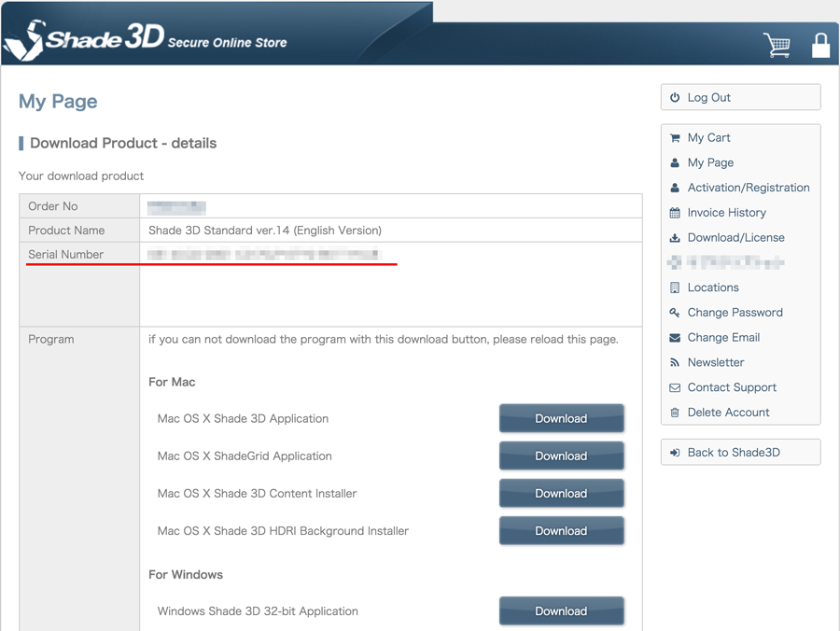The height and width of the screenshot is (631, 840).
Task: Open the shopping cart icon in header
Action: coord(777,45)
